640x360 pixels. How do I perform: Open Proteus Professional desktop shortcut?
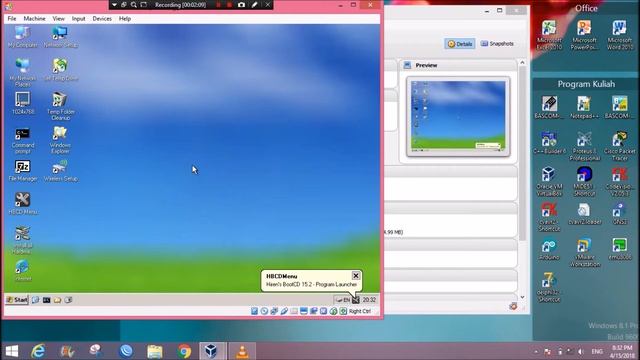(x=584, y=145)
